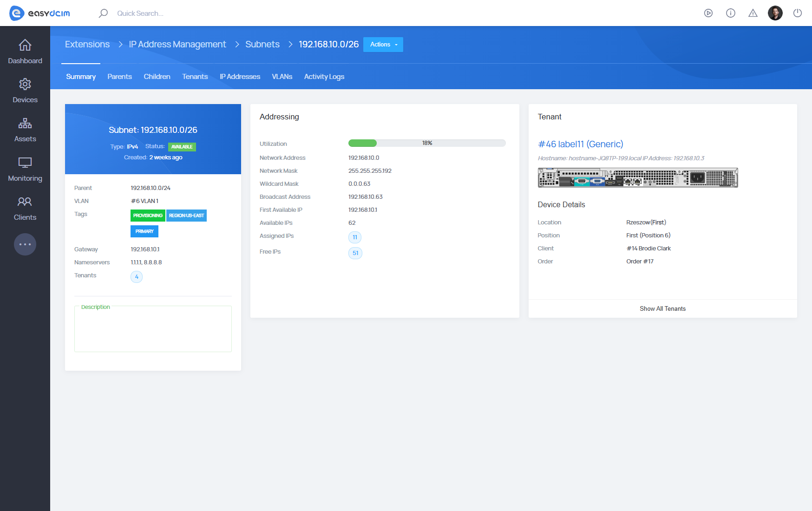Open the user avatar menu
The image size is (812, 511).
click(x=775, y=13)
